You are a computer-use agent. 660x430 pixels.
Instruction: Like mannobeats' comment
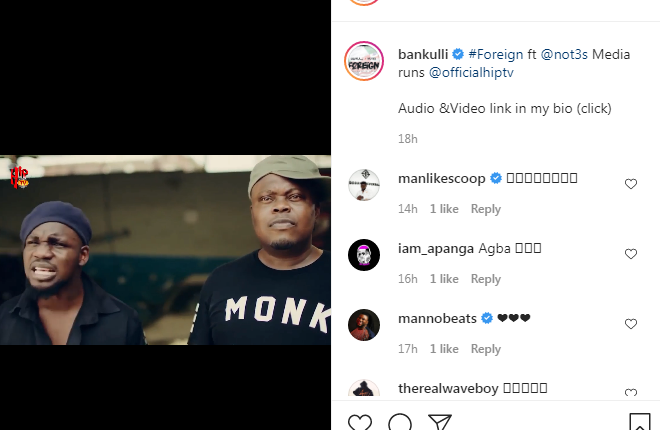point(631,324)
